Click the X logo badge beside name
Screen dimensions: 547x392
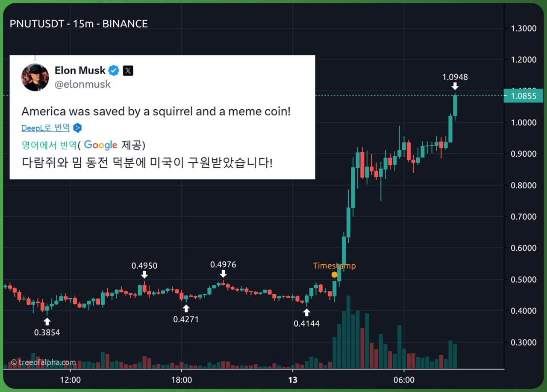pos(128,70)
